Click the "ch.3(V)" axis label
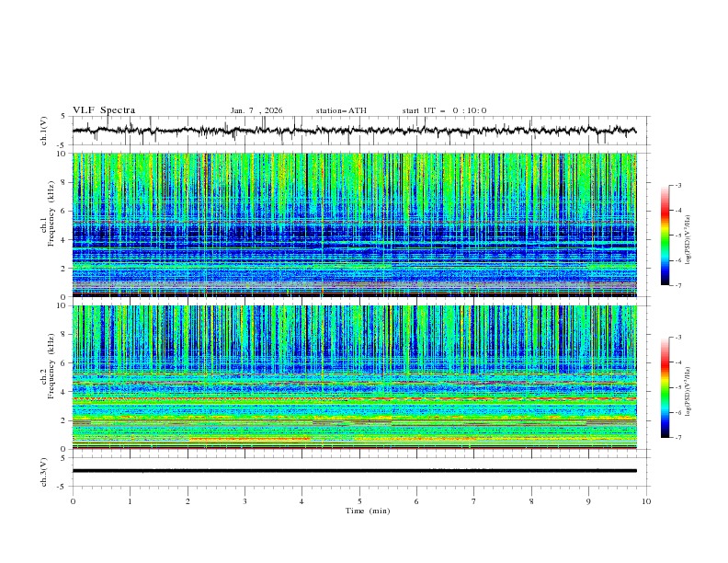728x563 pixels. [44, 472]
